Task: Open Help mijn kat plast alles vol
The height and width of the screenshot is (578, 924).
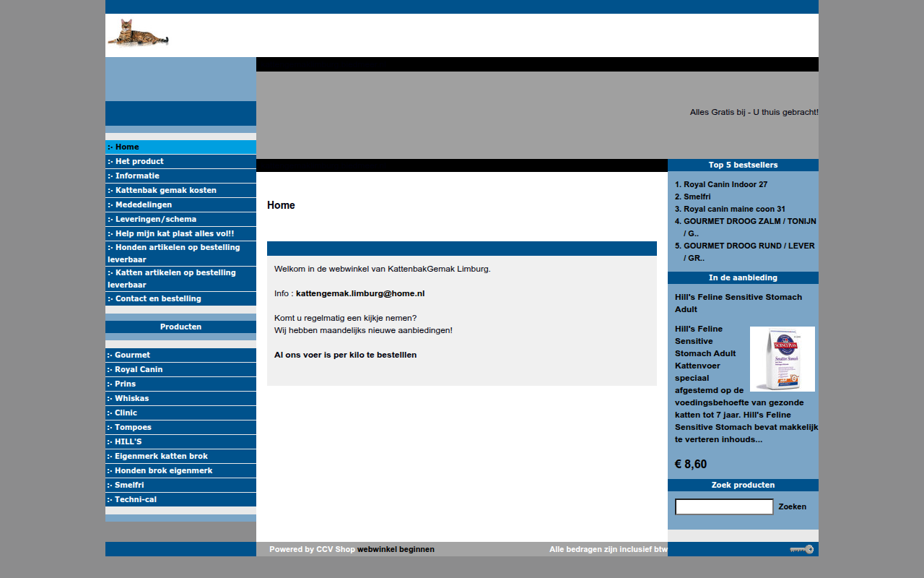Action: [180, 234]
